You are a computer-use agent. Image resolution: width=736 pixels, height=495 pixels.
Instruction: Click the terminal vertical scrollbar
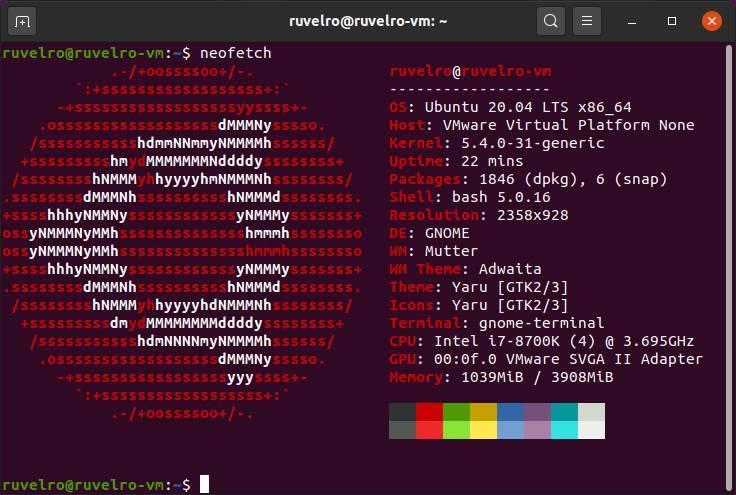coord(728,267)
